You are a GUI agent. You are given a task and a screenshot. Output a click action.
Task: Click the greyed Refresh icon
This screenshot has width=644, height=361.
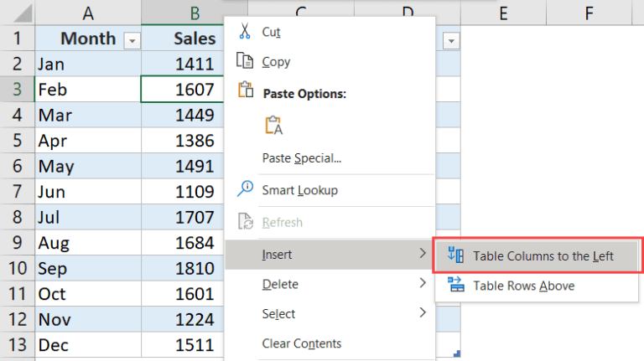pos(245,222)
